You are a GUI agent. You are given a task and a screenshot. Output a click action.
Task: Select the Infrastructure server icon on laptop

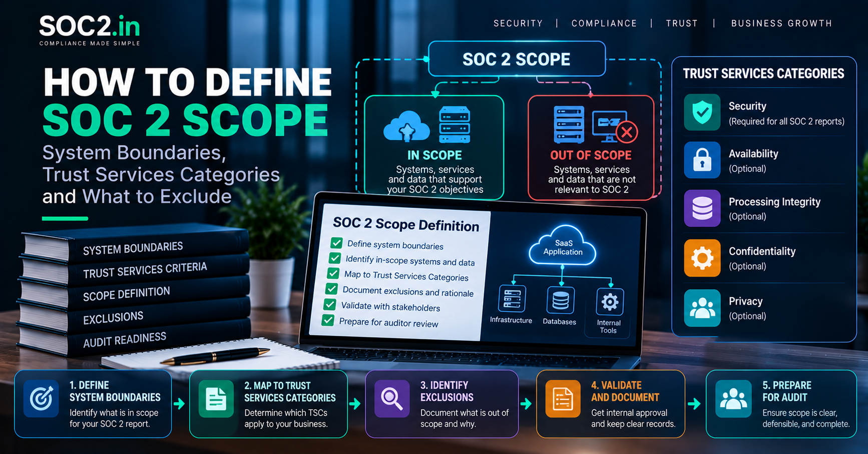point(512,299)
